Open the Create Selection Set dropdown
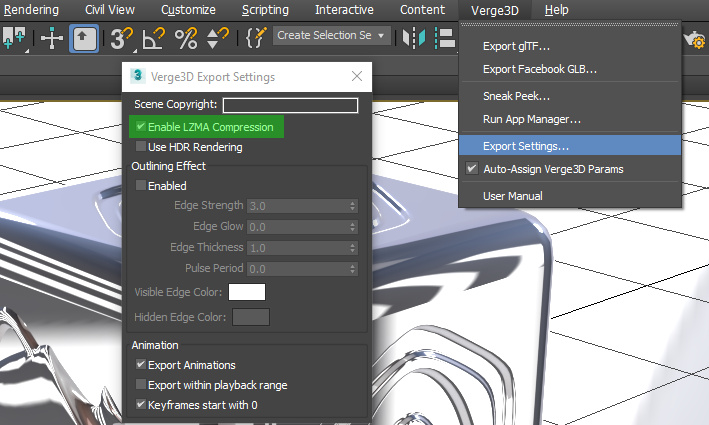 point(331,35)
